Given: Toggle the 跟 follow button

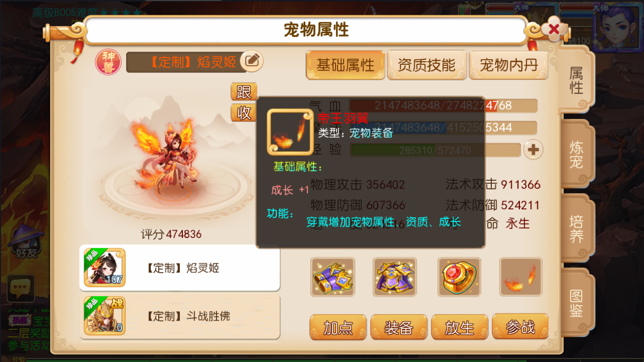Looking at the screenshot, I should tap(244, 92).
